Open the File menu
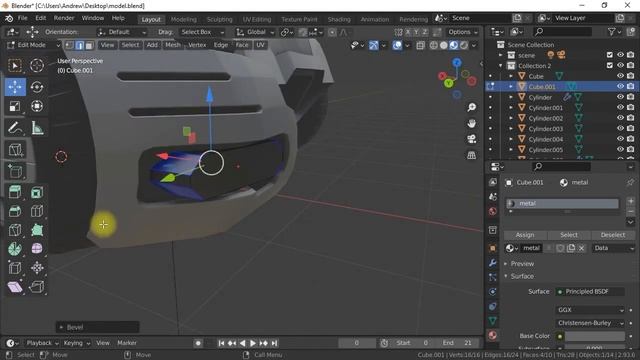The width and height of the screenshot is (640, 360). 22,18
